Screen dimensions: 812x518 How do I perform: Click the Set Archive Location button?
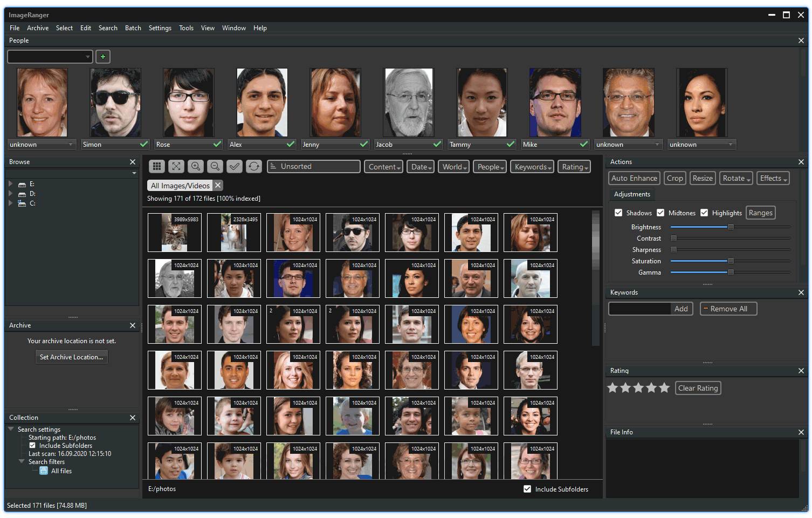point(71,357)
